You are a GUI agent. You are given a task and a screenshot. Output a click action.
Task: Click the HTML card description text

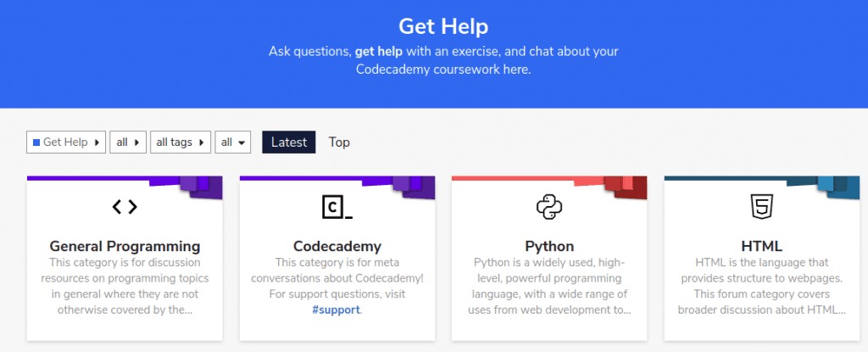762,286
